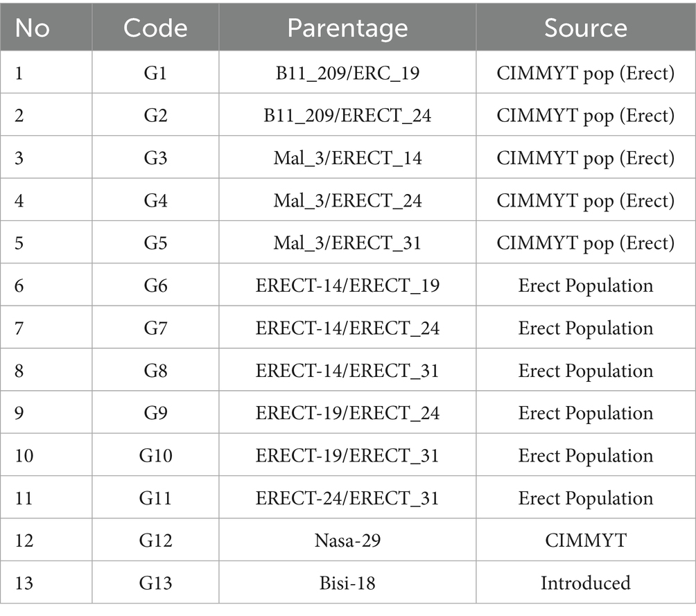Click the "Source" column header
696x616 pixels.
pos(585,27)
